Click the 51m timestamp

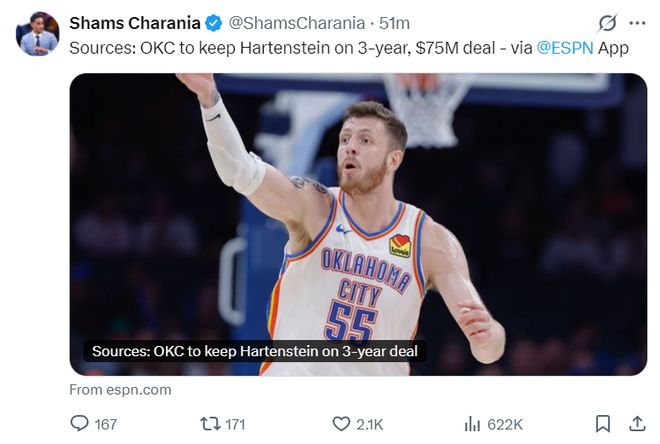click(394, 23)
